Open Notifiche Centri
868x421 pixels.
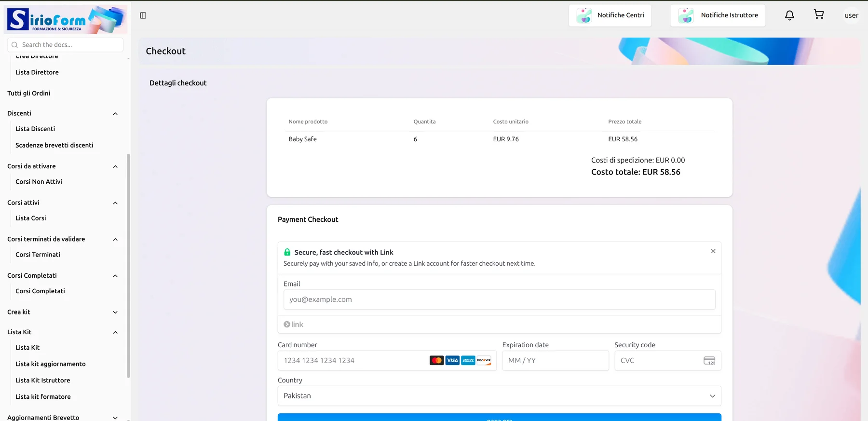pos(610,15)
